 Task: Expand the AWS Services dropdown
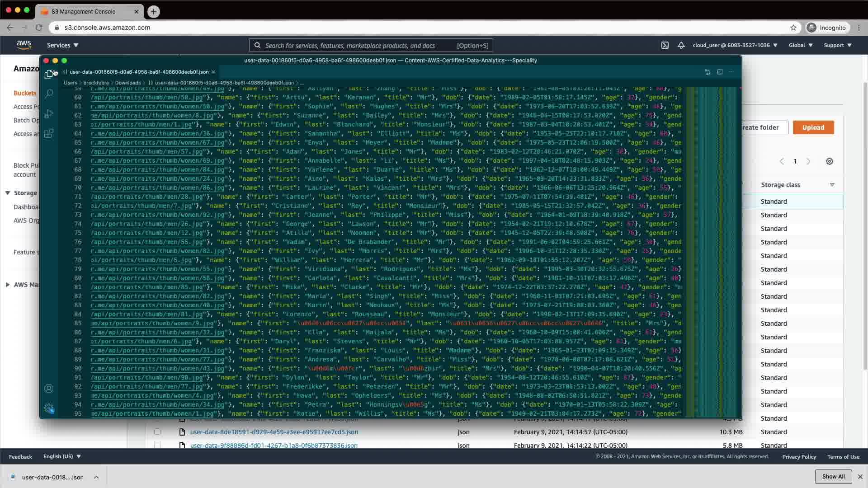pos(62,45)
